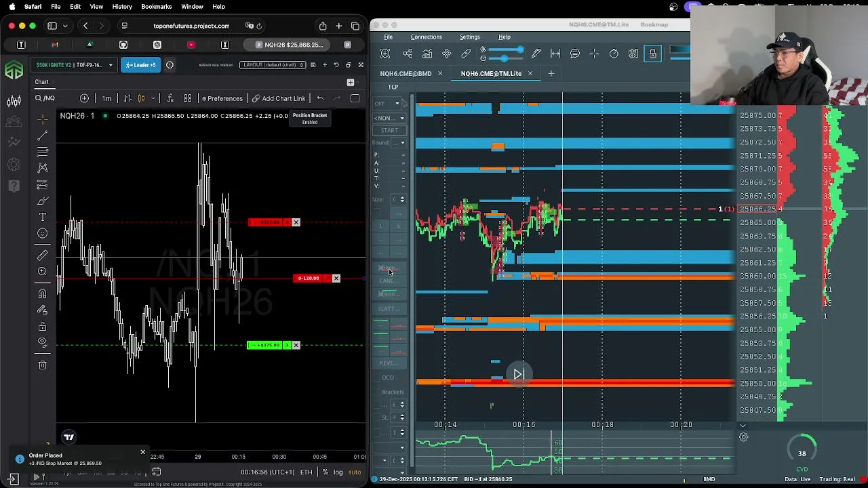Click the compare add-symbol plus icon

point(84,98)
